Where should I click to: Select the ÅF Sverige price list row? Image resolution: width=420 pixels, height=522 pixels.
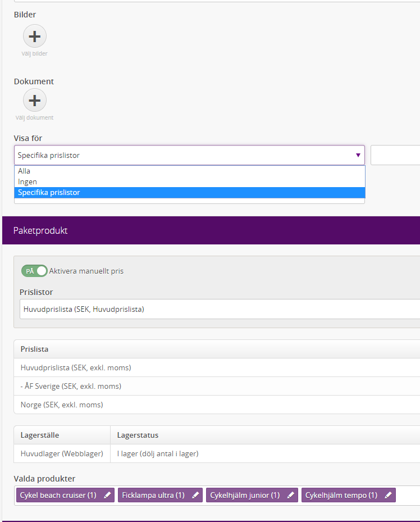coord(217,386)
